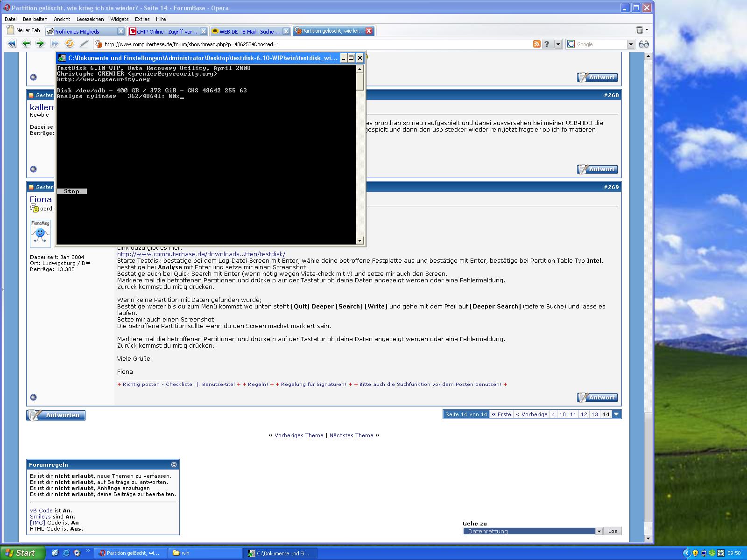
Task: Open the closed-tabs trash dropdown arrow
Action: [x=647, y=30]
